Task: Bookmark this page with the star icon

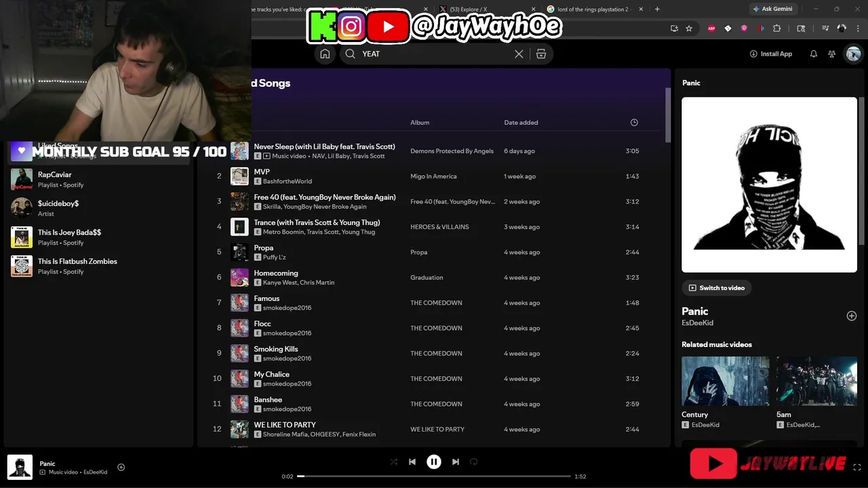Action: click(x=689, y=28)
